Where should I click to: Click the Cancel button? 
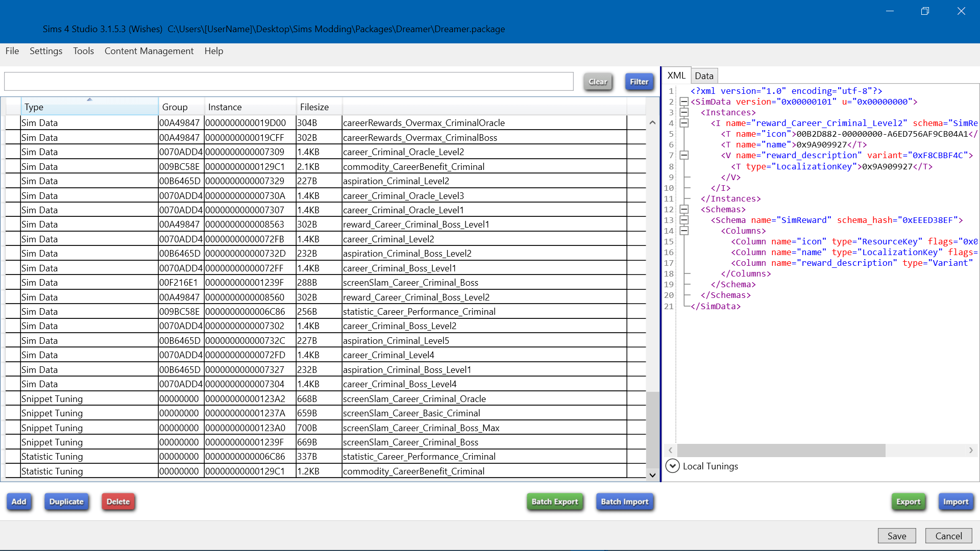(x=948, y=536)
